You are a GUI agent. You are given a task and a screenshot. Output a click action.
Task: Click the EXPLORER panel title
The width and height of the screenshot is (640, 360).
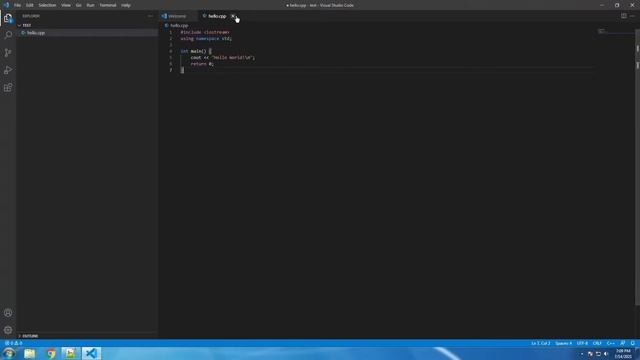pos(31,16)
